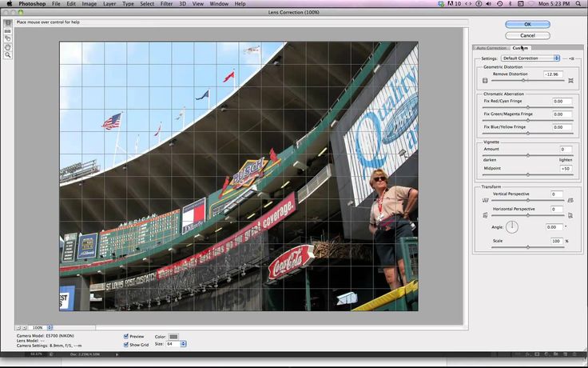Click the Angle dial
Image resolution: width=588 pixels, height=368 pixels.
point(512,227)
